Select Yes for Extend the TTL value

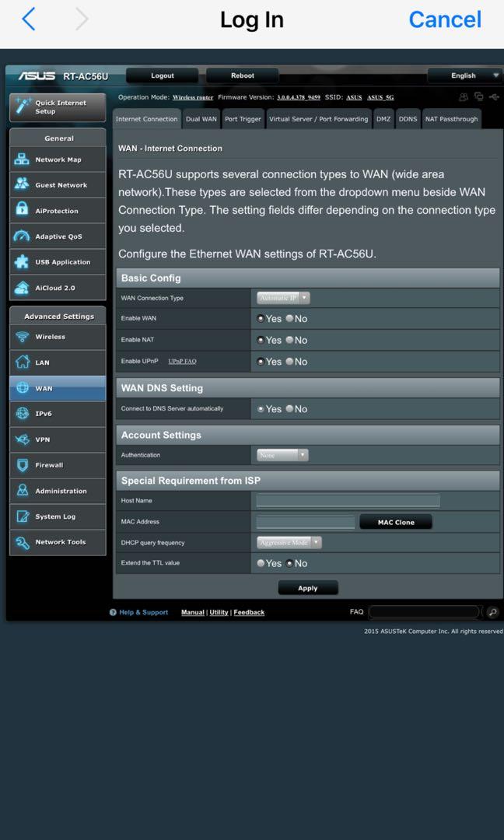pyautogui.click(x=261, y=564)
